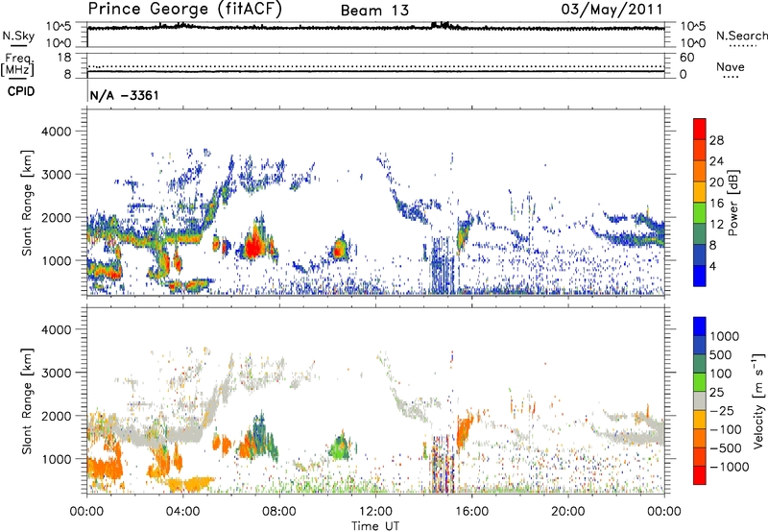Click the blue top segment of Velocity colorbar
This screenshot has width=768, height=532.
coord(700,326)
